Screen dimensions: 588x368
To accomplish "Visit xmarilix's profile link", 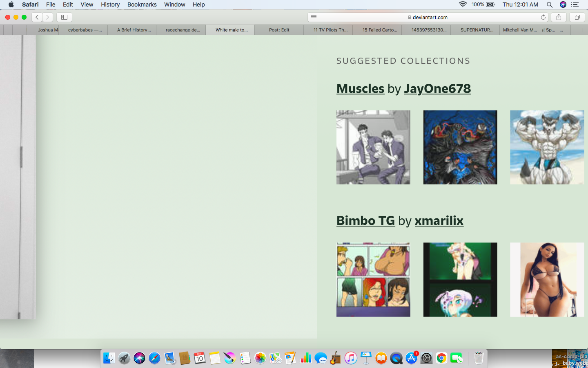I will pyautogui.click(x=439, y=220).
